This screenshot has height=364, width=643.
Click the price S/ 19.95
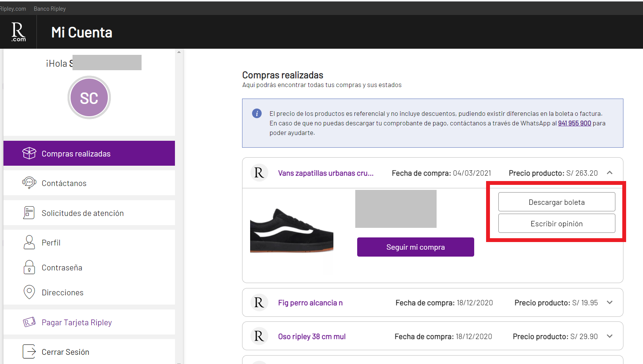click(x=585, y=303)
